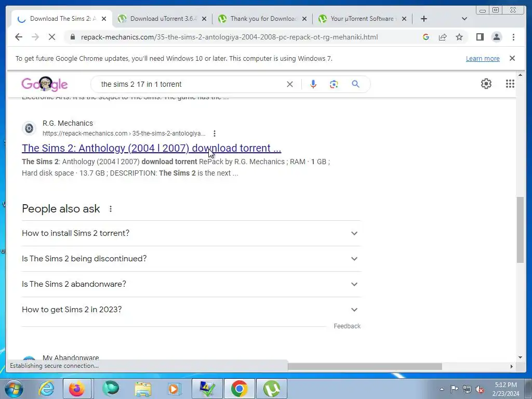View site info via padlock icon

point(72,37)
